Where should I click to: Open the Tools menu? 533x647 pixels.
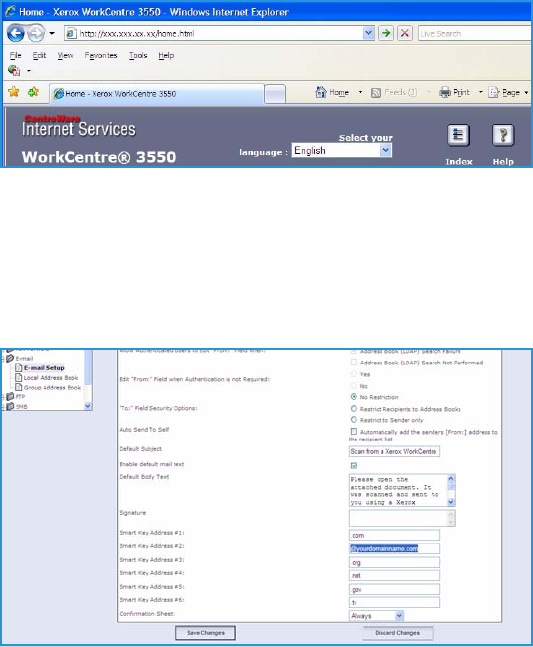point(138,55)
